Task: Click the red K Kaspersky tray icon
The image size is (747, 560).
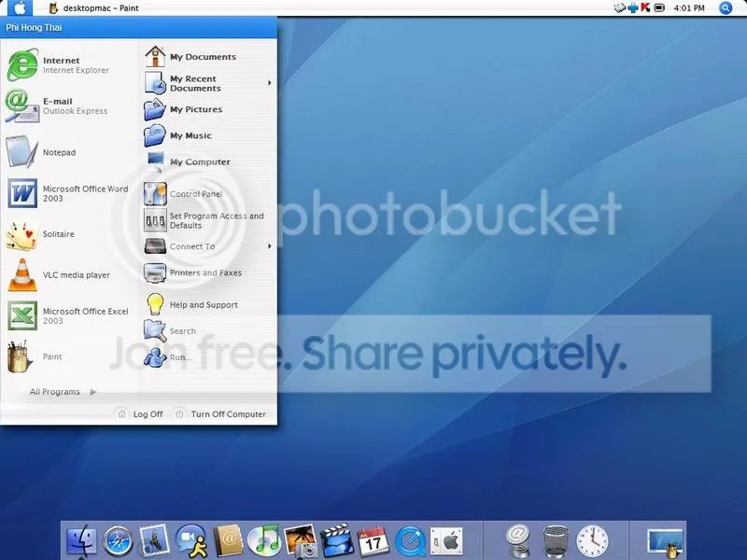Action: pos(645,7)
